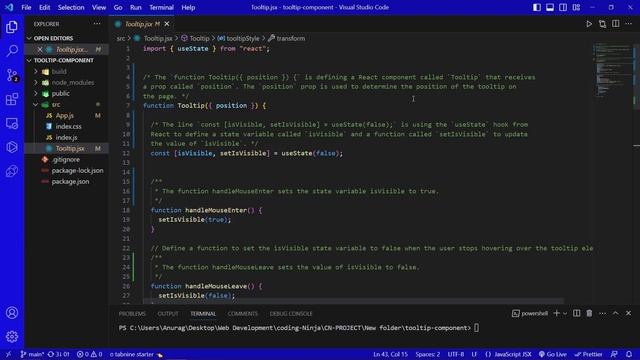Close Tooltip.jsx in Open Editors list
640x360 pixels.
tap(40, 49)
